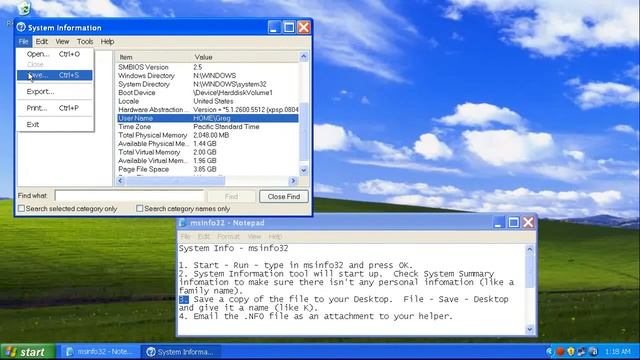
Task: Switch to msinfo32 Notepad taskbar button
Action: (100, 352)
